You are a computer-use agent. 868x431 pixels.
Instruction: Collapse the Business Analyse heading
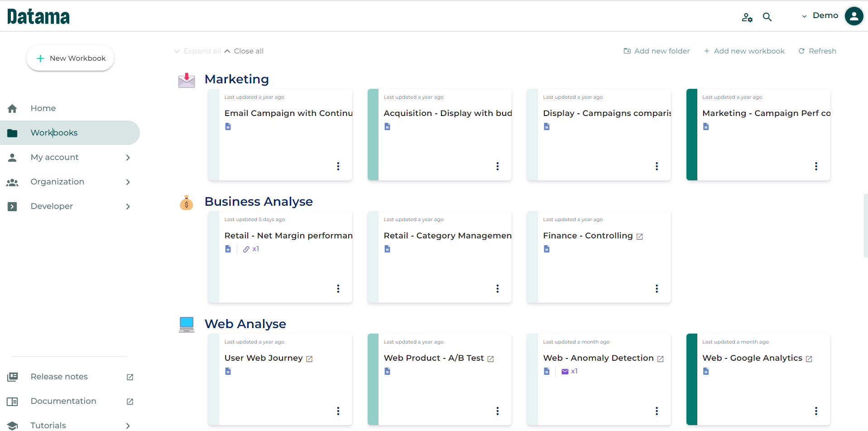click(x=259, y=202)
